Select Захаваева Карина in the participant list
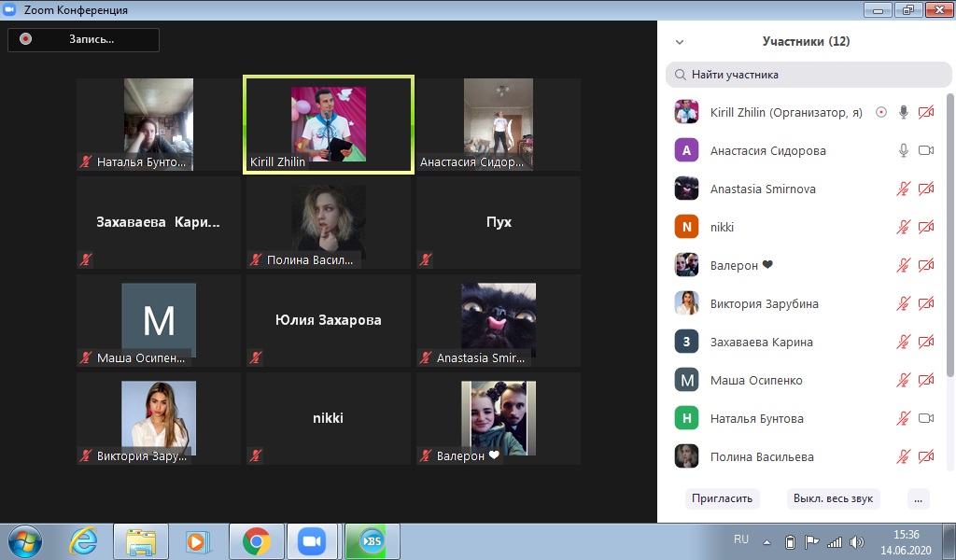 coord(761,342)
